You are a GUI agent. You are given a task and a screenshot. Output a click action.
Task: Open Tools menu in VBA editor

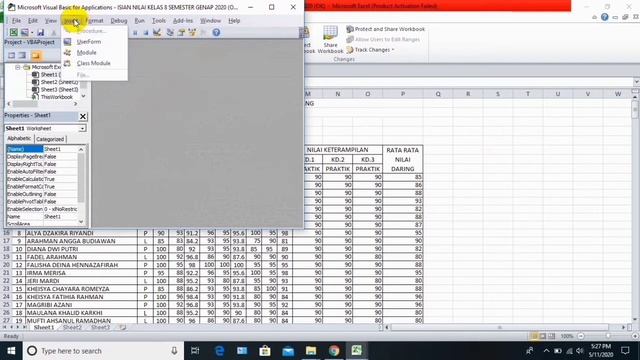tap(159, 20)
